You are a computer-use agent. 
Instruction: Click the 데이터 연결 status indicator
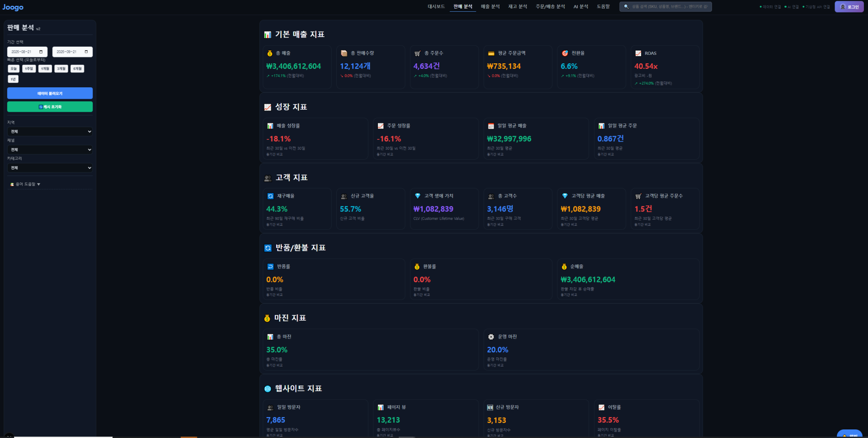pos(770,7)
